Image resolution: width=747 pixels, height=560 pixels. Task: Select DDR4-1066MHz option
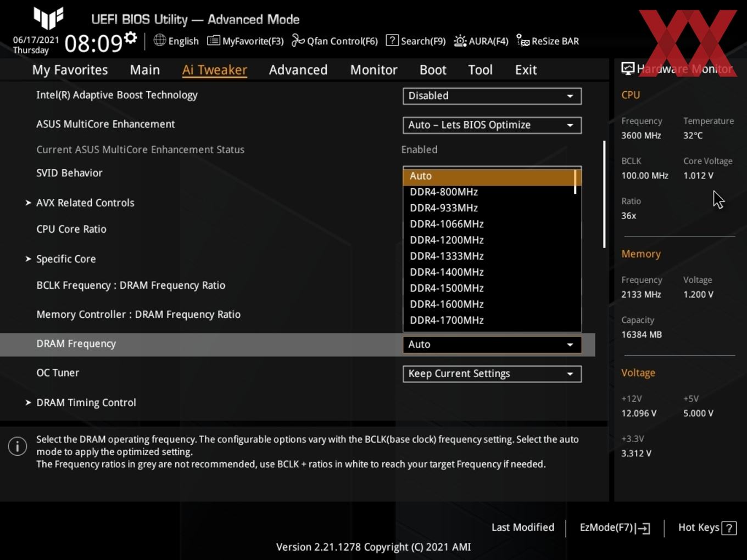[489, 224]
